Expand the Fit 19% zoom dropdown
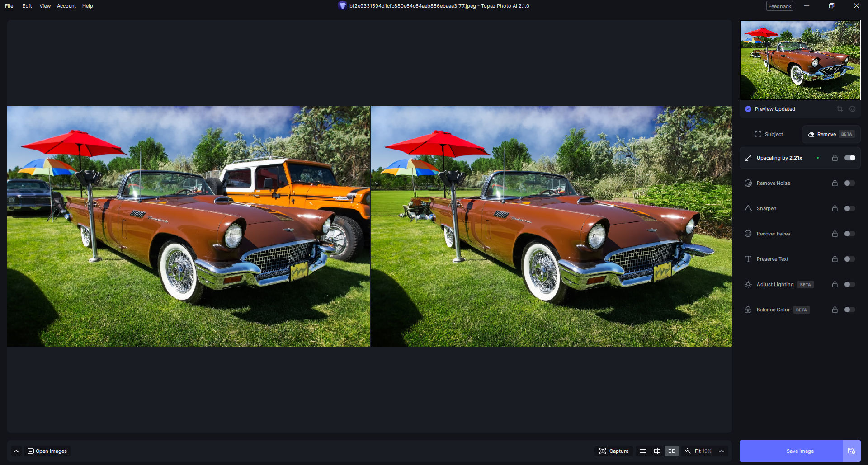868x465 pixels. [x=722, y=451]
